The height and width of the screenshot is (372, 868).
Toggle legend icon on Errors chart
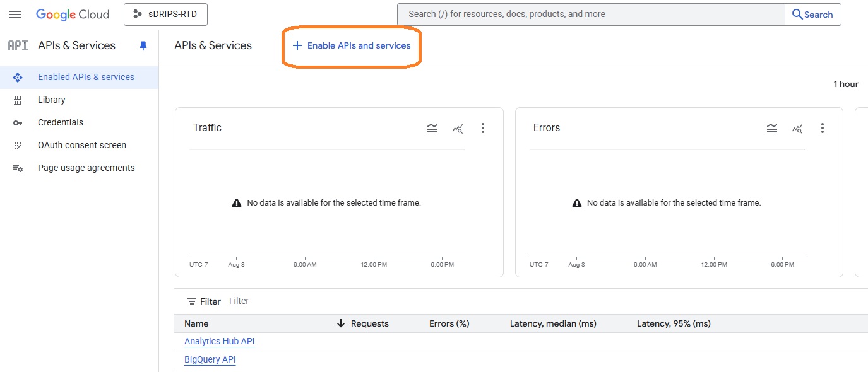coord(772,128)
